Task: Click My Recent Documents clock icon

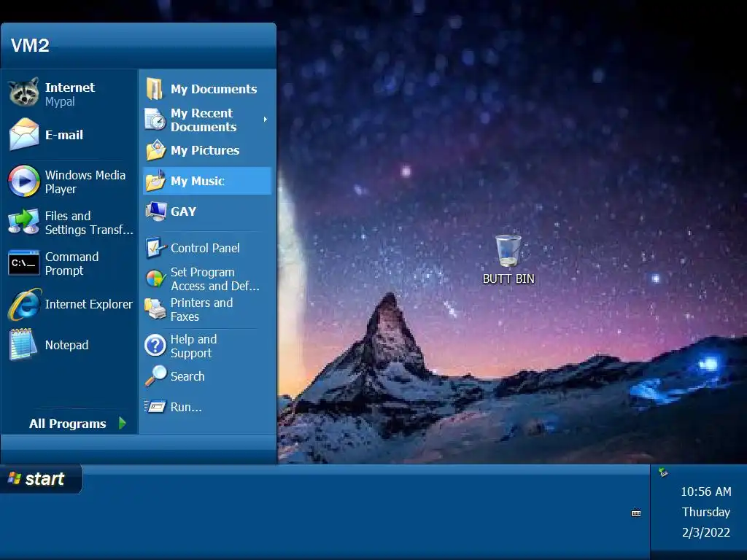Action: pyautogui.click(x=155, y=120)
